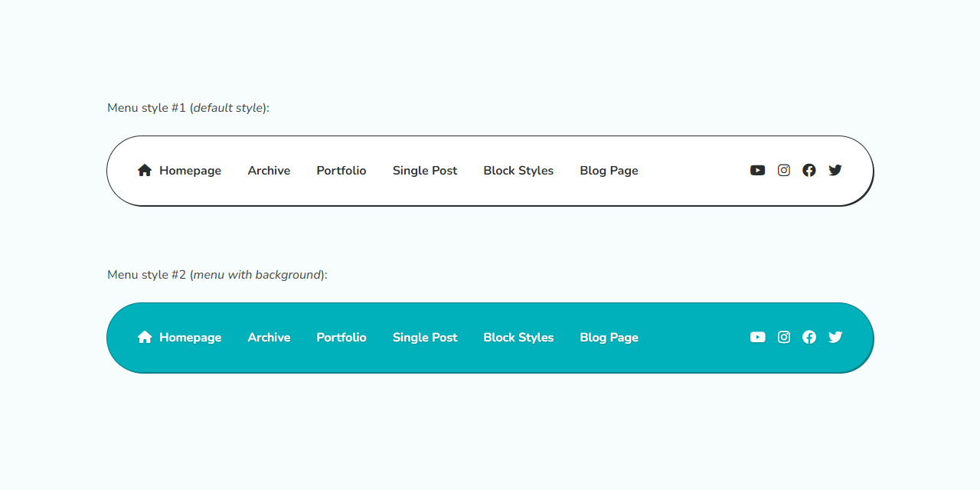This screenshot has height=490, width=980.
Task: Click home icon in white menu
Action: [145, 170]
